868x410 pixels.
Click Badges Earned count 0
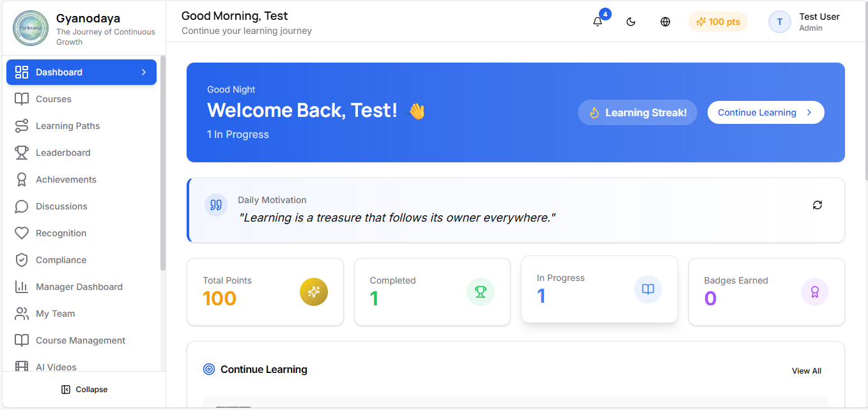tap(710, 298)
